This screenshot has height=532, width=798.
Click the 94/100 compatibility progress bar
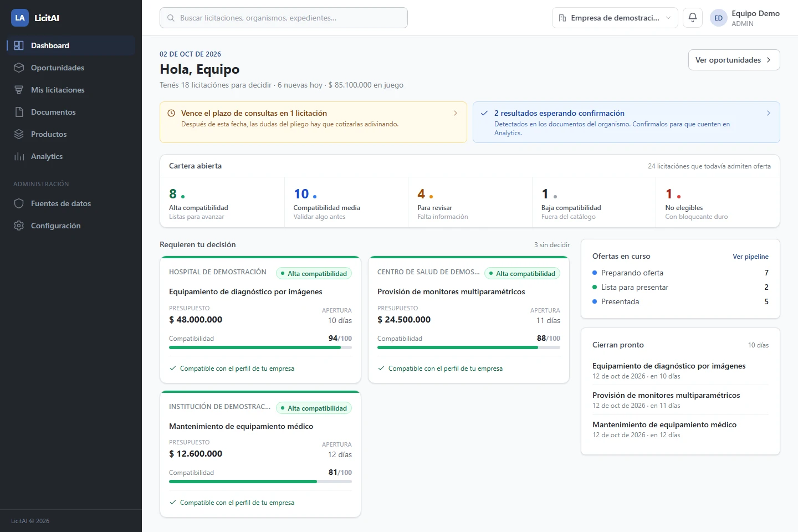[260, 347]
